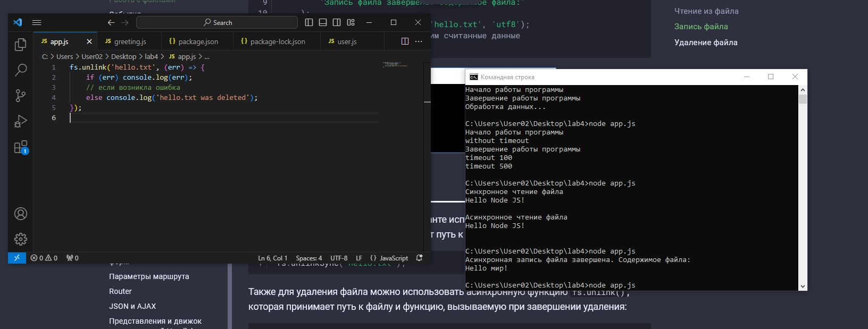Screen dimensions: 868x329
Task: Click the command prompt vertical scrollbar
Action: [803, 186]
